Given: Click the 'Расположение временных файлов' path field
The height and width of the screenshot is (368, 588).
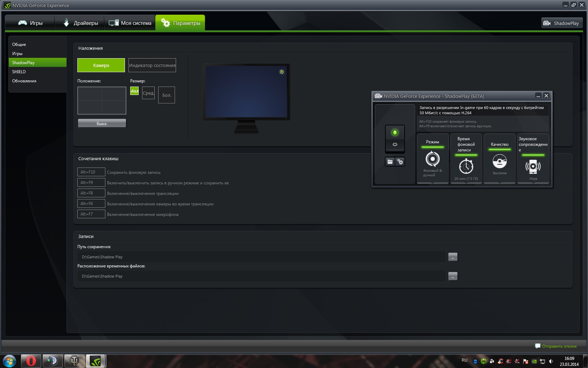Looking at the screenshot, I should click(x=262, y=276).
